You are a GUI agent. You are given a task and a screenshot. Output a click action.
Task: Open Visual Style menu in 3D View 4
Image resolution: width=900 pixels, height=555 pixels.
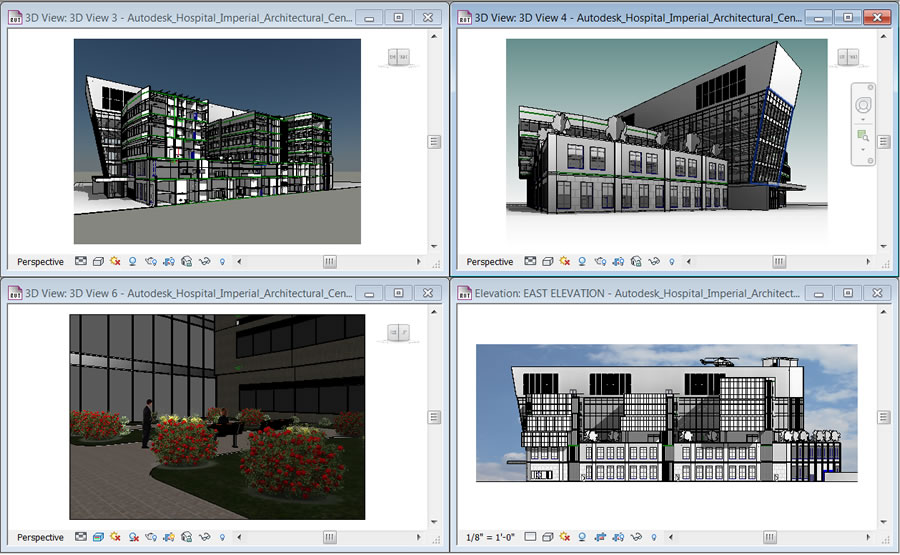click(x=548, y=261)
